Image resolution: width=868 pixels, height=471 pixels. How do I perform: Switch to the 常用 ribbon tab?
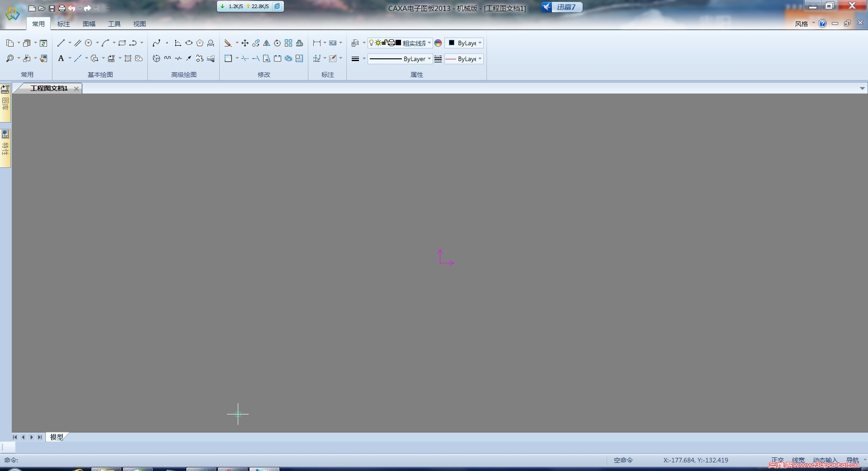pyautogui.click(x=38, y=24)
